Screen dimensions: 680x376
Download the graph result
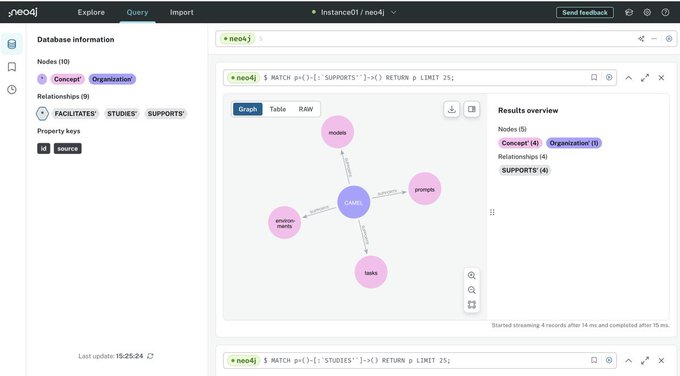451,109
